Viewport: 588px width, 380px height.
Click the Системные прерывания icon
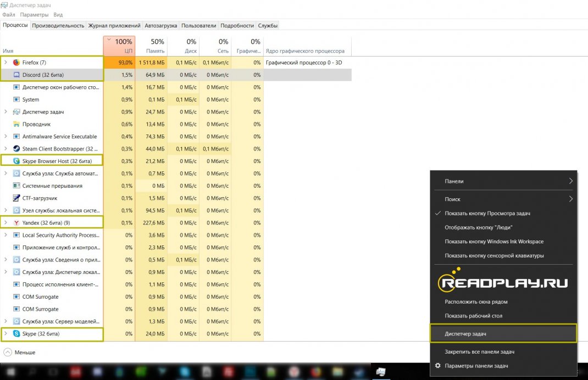coord(16,186)
